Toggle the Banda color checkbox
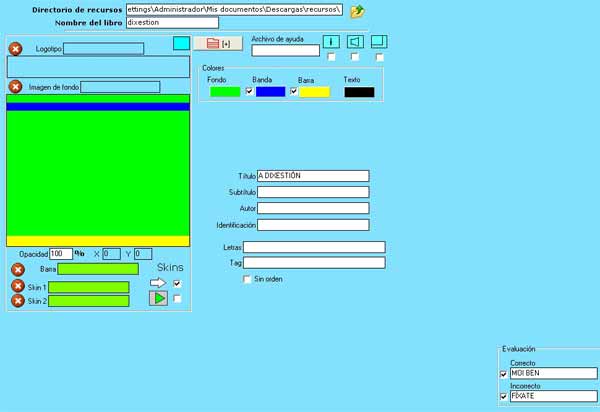Image resolution: width=600 pixels, height=412 pixels. [x=249, y=91]
